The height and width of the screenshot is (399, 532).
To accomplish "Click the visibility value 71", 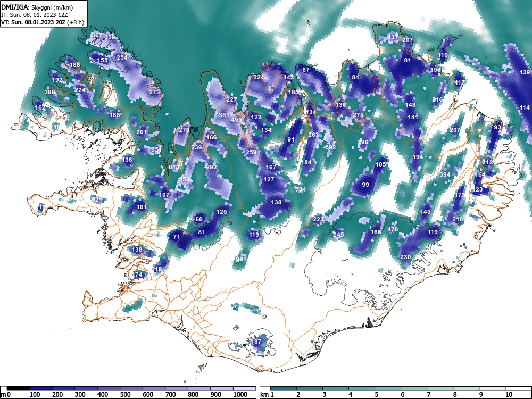I will (x=177, y=237).
